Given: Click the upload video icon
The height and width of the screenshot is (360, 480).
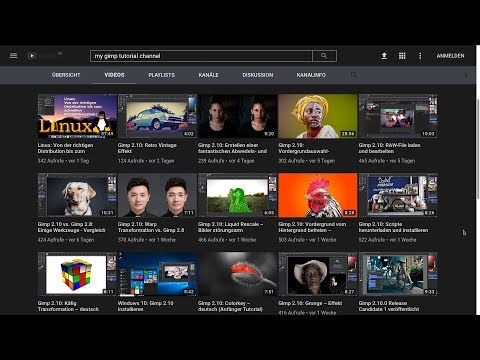Looking at the screenshot, I should tap(384, 56).
